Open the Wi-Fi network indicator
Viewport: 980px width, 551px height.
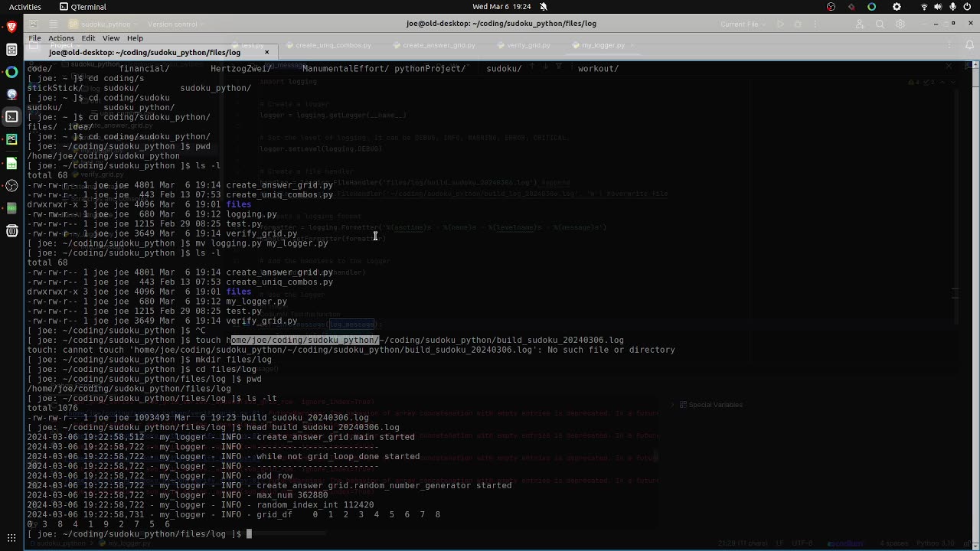point(924,7)
